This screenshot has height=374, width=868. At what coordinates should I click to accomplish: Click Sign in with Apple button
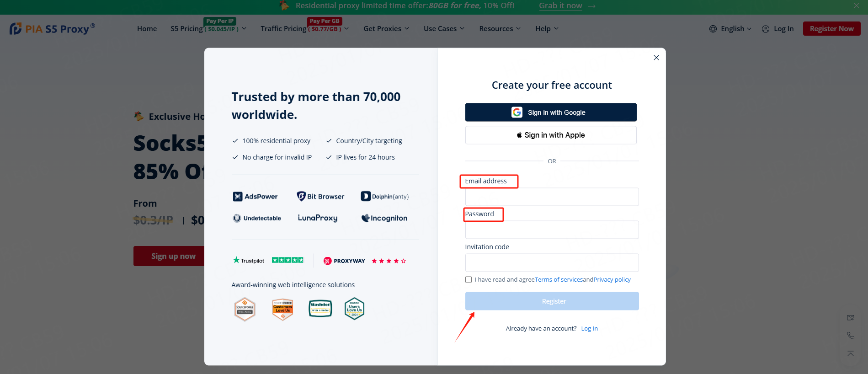[x=550, y=135]
